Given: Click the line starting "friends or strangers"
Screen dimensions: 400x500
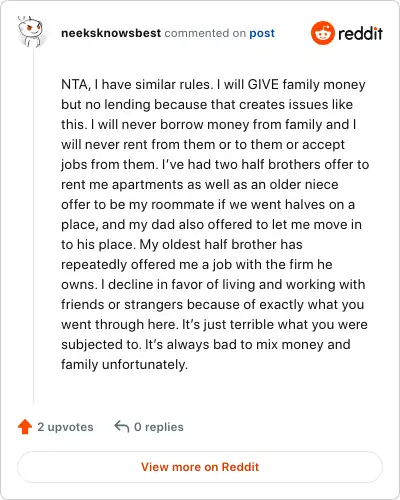Looking at the screenshot, I should tap(212, 304).
